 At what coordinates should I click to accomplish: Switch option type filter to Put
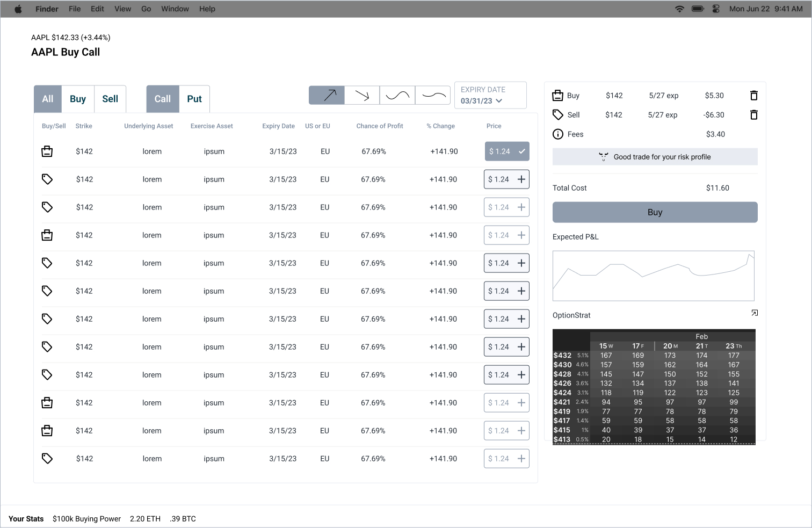[194, 99]
